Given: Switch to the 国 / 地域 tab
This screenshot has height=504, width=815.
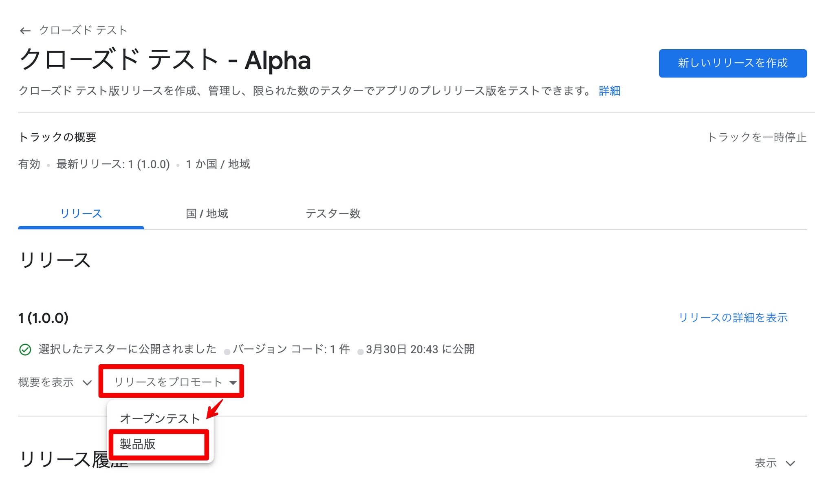Looking at the screenshot, I should [x=207, y=213].
